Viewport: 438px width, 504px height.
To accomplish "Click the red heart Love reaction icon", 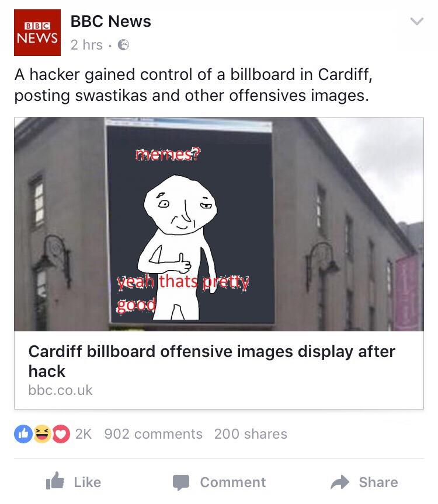I will click(x=61, y=434).
